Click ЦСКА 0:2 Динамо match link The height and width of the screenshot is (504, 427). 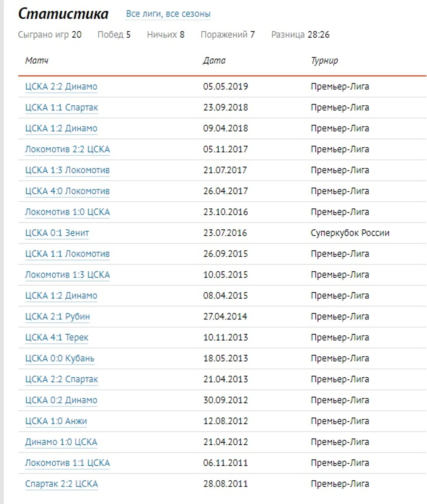pyautogui.click(x=61, y=400)
